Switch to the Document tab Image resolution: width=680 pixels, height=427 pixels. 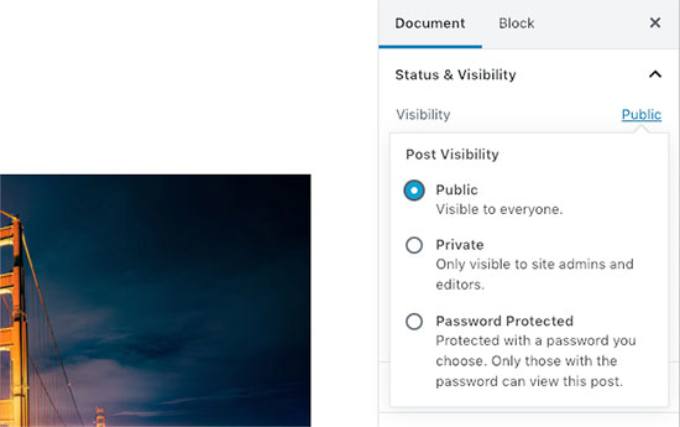(430, 23)
